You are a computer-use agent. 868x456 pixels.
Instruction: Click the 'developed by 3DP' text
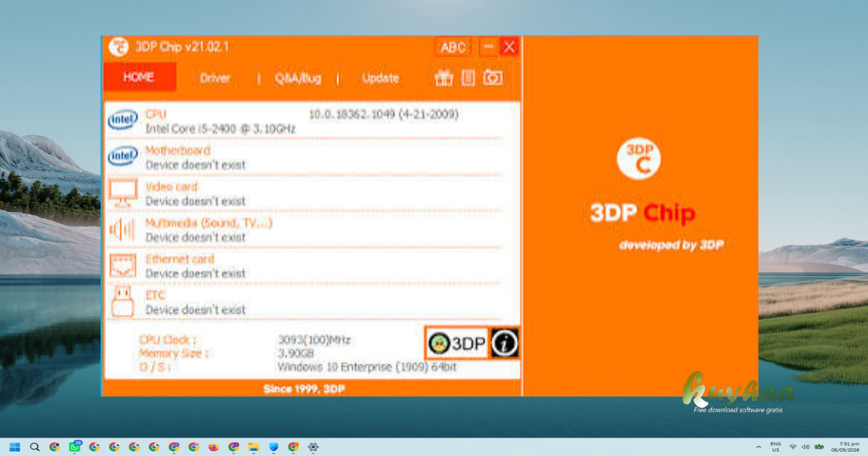tap(671, 245)
